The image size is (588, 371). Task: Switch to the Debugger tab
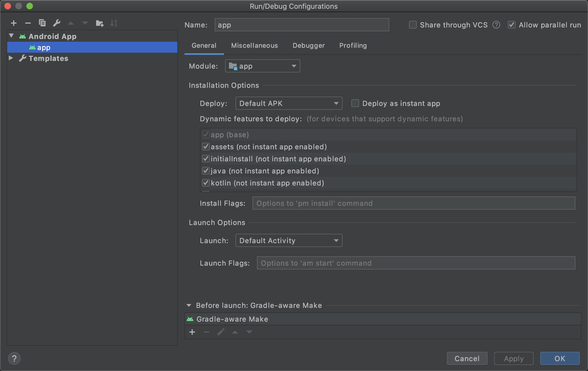pos(309,46)
